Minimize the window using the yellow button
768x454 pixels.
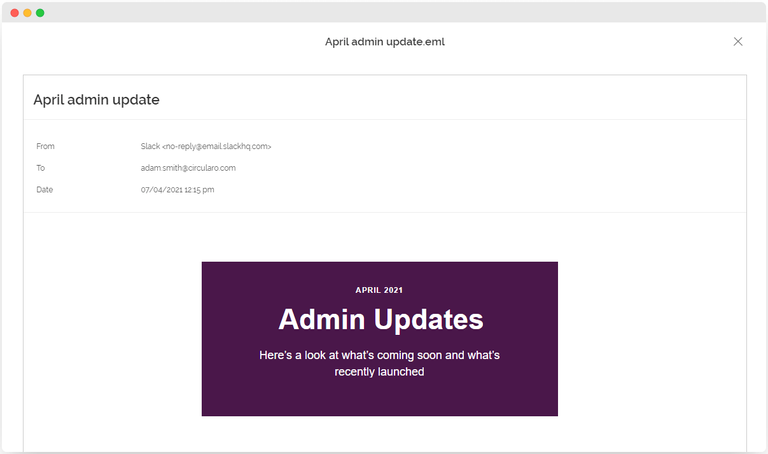pyautogui.click(x=28, y=12)
